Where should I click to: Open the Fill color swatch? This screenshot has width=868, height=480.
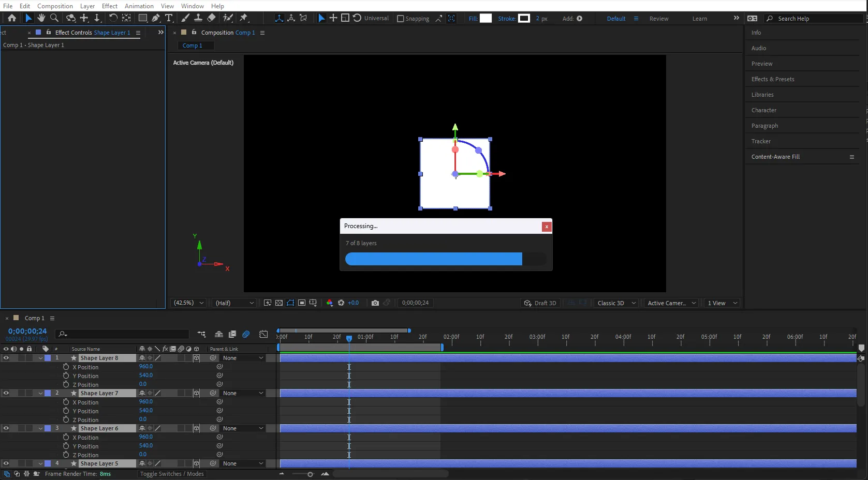point(486,19)
